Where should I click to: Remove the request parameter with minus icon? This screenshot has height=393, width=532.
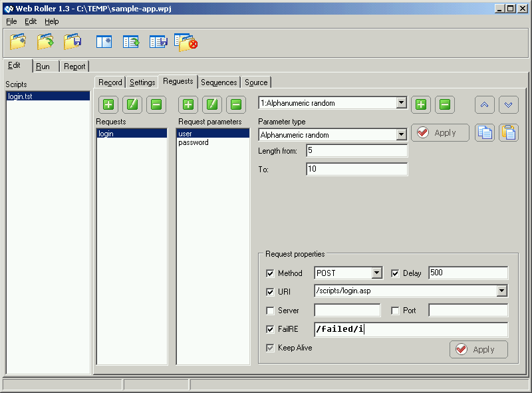pyautogui.click(x=236, y=104)
